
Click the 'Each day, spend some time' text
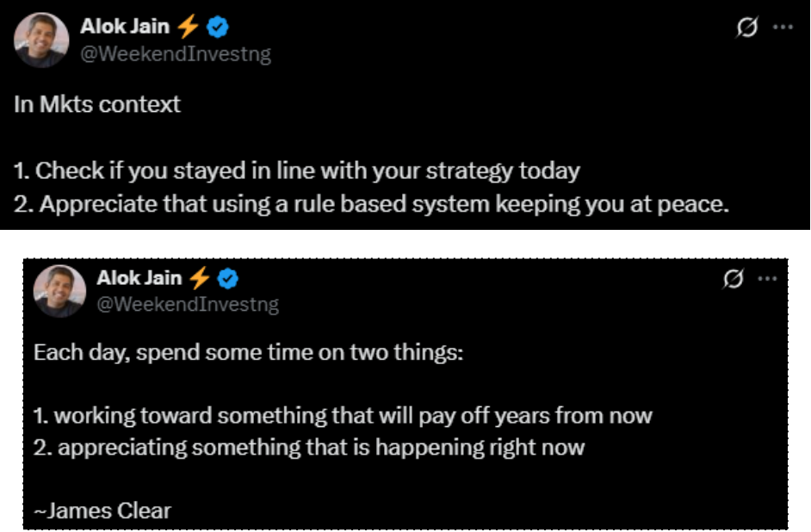click(x=248, y=353)
